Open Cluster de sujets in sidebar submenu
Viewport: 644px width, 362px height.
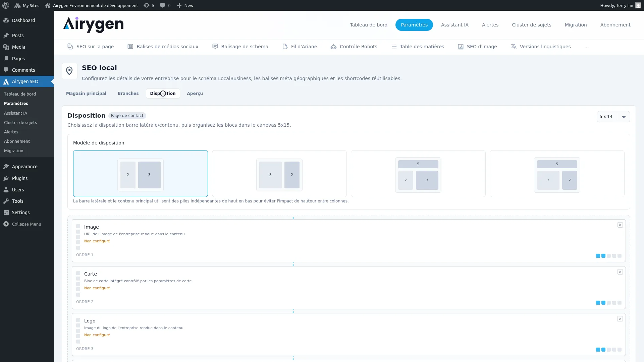pos(20,123)
